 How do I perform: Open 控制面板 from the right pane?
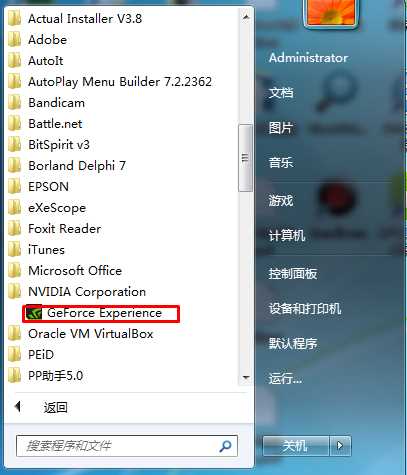tap(293, 274)
